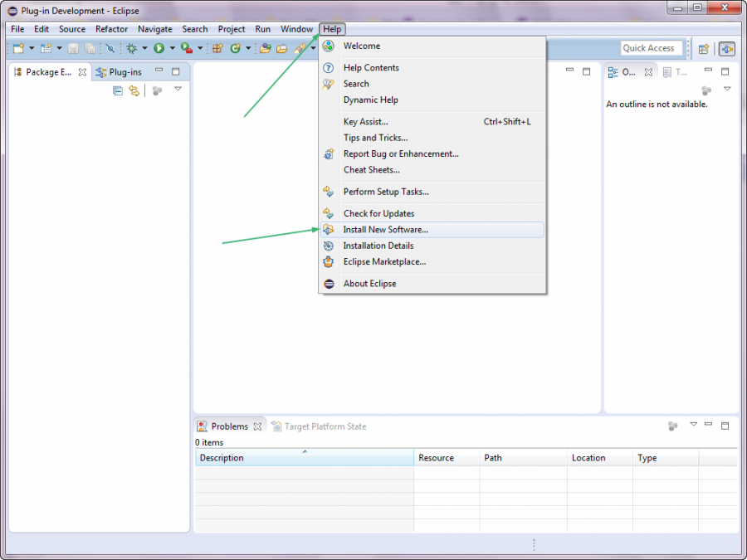Click the New wizard toolbar icon
Image resolution: width=747 pixels, height=560 pixels.
click(x=18, y=48)
